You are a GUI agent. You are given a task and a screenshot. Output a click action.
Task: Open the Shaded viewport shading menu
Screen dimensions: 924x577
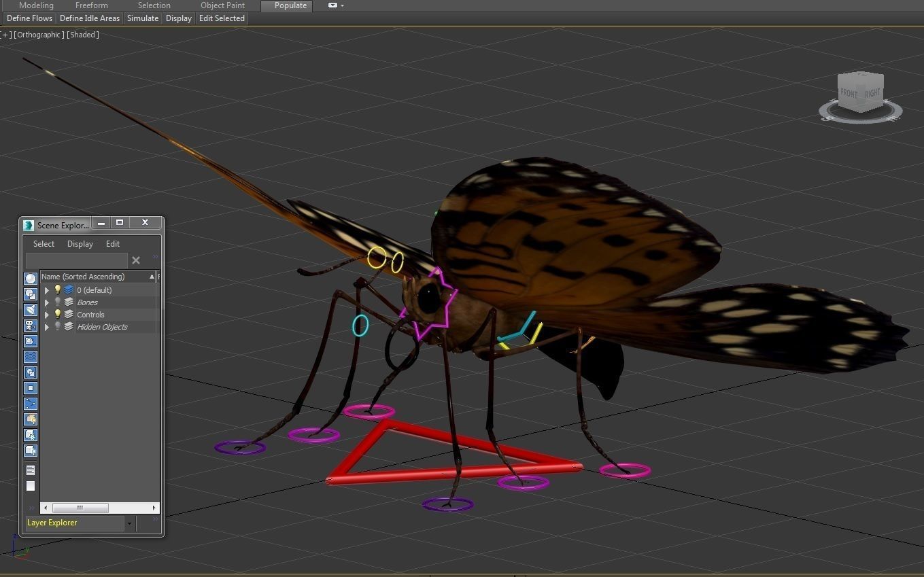[83, 35]
